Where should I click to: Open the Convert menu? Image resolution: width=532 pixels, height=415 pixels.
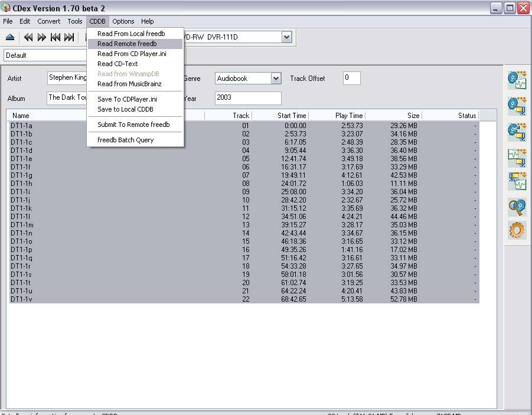point(49,21)
